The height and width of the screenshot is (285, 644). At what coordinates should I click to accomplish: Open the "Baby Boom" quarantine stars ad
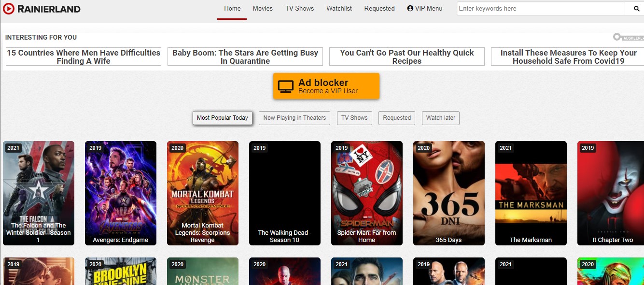(245, 57)
